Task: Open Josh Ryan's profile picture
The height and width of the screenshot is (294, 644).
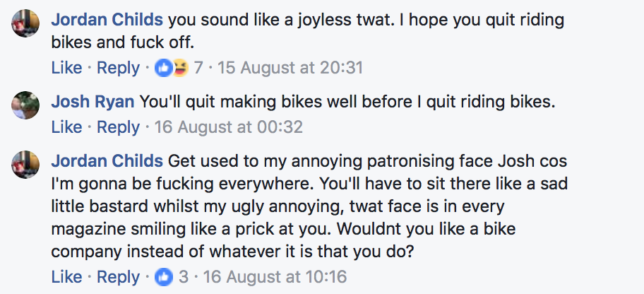Action: click(25, 104)
